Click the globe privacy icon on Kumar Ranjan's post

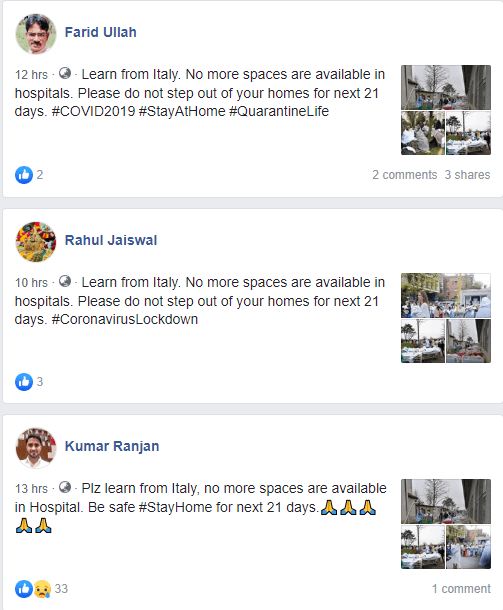click(x=65, y=487)
